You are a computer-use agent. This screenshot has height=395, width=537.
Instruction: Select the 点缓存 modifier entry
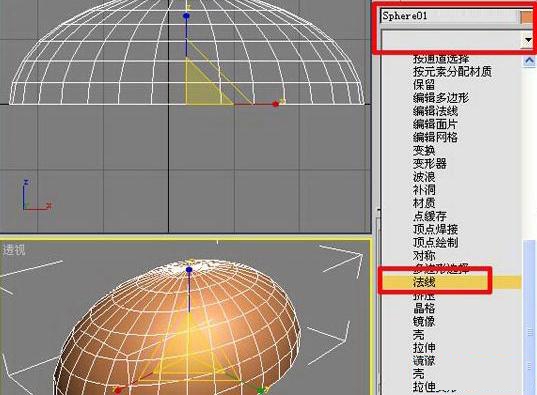click(429, 216)
